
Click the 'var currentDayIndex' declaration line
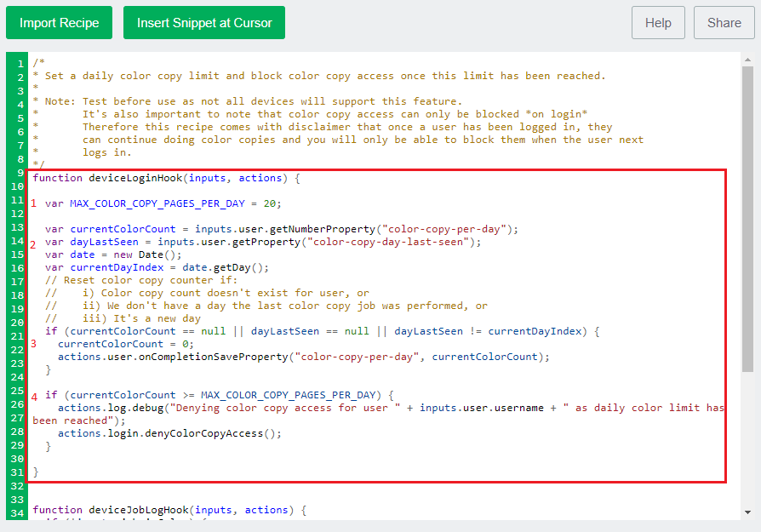(x=157, y=267)
